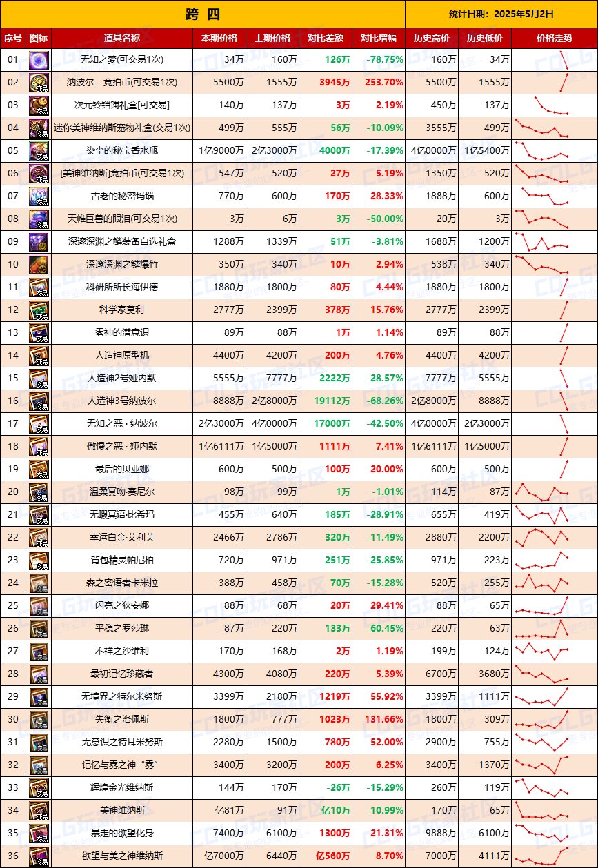Screen dimensions: 598x868
Task: Click the 1亿6111万 current price of 傲慢之恶·娅内默
Action: pyautogui.click(x=221, y=446)
